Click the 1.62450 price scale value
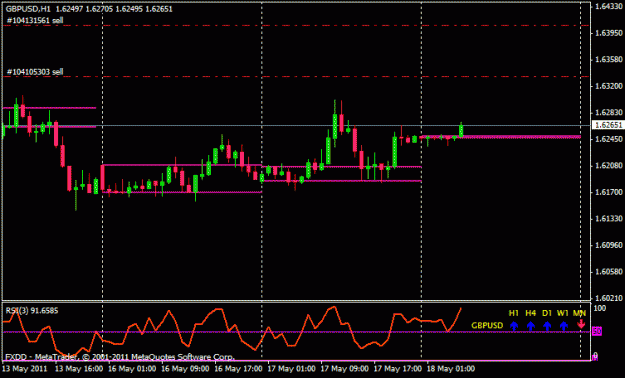 609,139
